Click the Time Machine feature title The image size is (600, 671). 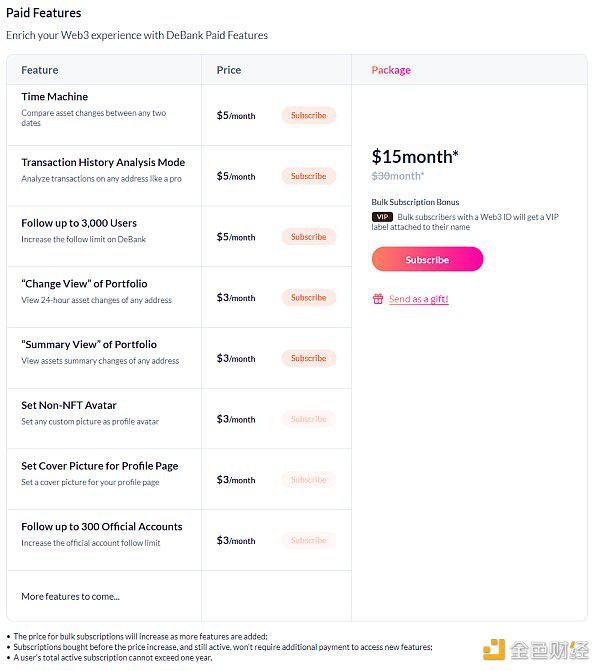coord(55,97)
